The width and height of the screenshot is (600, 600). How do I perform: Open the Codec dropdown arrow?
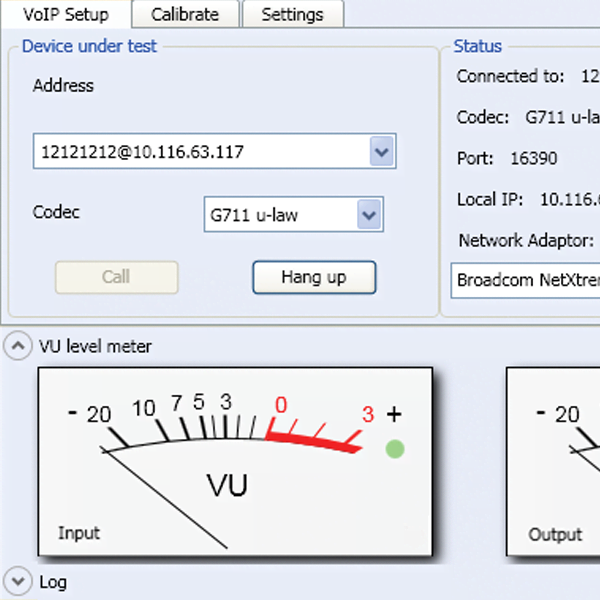369,214
